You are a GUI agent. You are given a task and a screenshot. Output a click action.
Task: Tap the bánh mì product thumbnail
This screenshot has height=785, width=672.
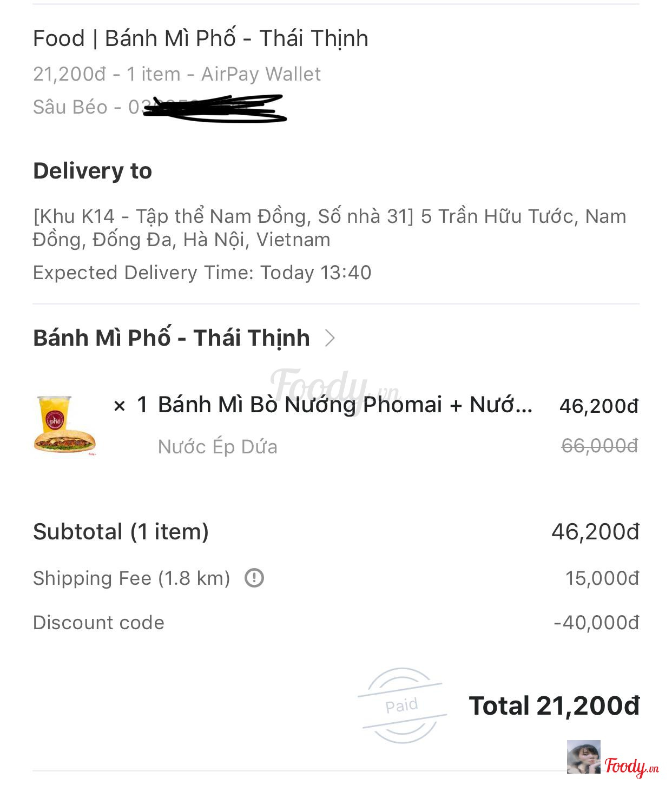pyautogui.click(x=65, y=426)
